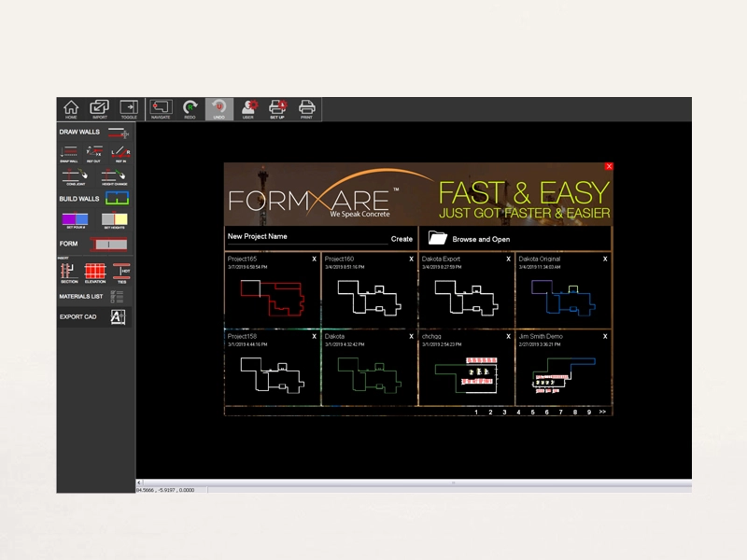Choose the Cons Joint tool

[76, 176]
